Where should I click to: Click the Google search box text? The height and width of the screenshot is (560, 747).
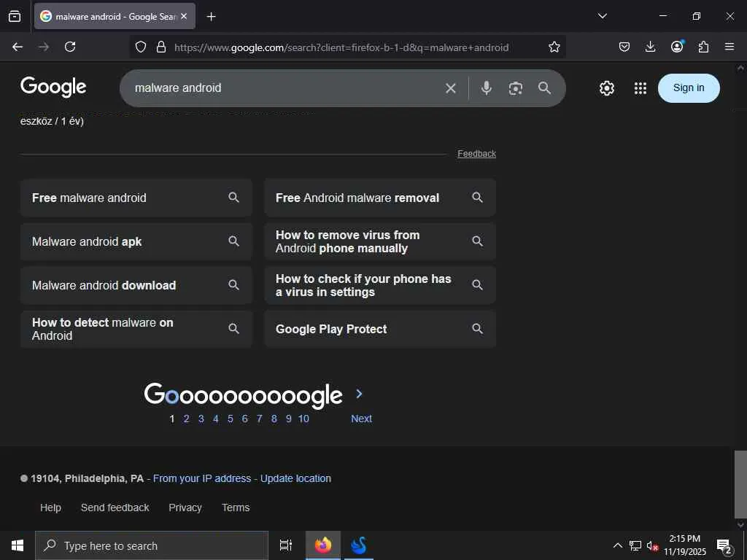coord(178,87)
